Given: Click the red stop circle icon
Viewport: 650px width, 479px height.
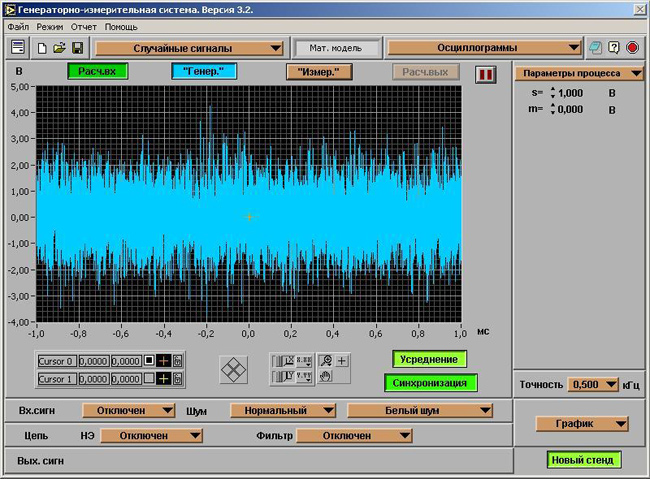Looking at the screenshot, I should click(632, 48).
